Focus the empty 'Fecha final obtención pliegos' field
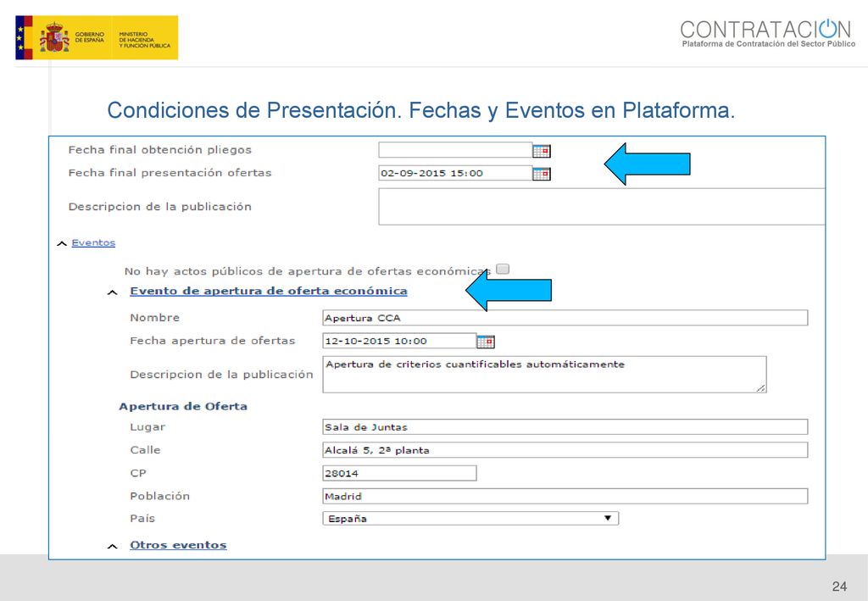Viewport: 868px width, 601px height. (455, 150)
